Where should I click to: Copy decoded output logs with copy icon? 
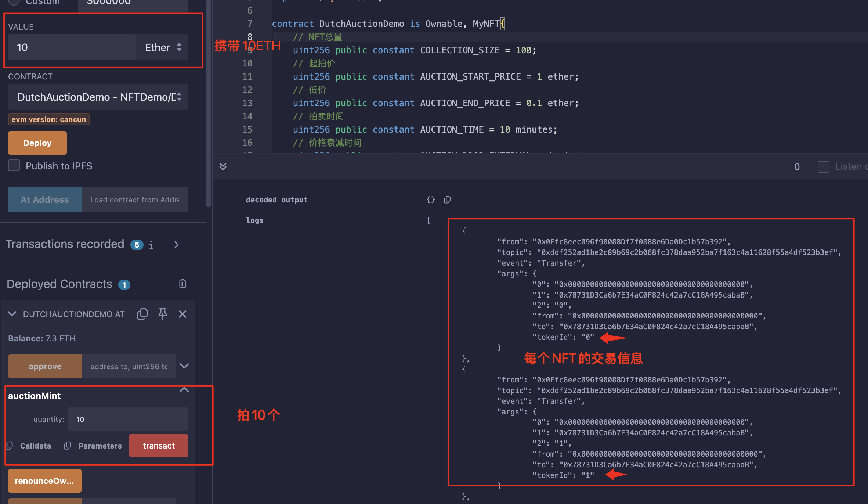(447, 200)
